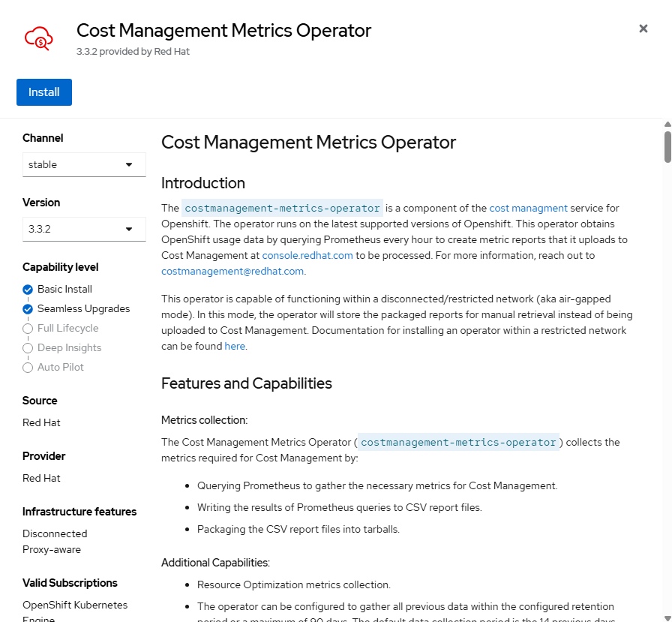Click the 'Infrastructure features' heading
This screenshot has height=622, width=672.
click(x=79, y=512)
